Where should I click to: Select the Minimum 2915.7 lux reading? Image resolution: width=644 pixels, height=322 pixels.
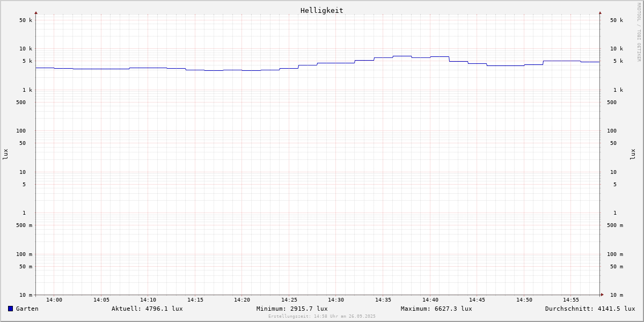(292, 309)
